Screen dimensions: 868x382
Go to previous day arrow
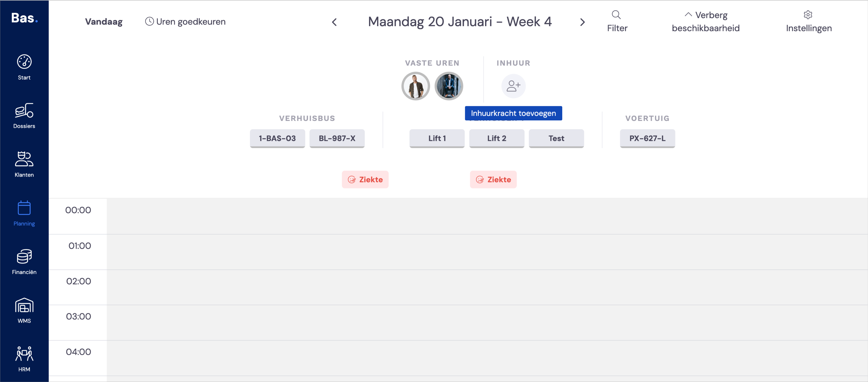[334, 22]
